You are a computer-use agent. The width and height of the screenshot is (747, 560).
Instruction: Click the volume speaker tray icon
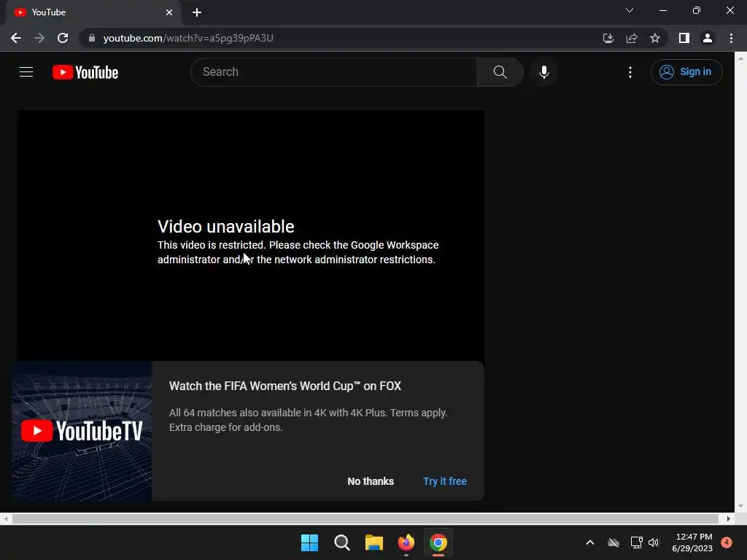pyautogui.click(x=653, y=542)
